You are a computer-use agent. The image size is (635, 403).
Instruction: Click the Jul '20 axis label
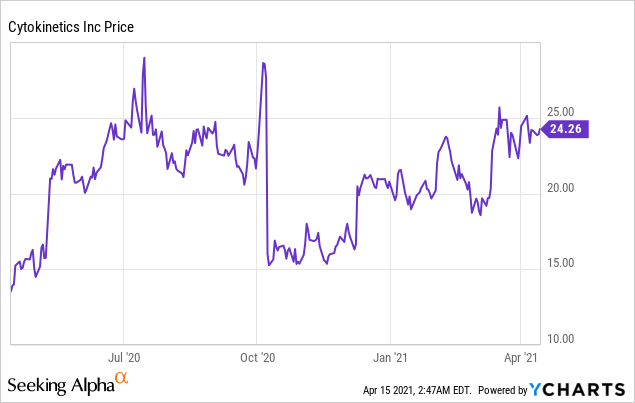click(x=124, y=355)
